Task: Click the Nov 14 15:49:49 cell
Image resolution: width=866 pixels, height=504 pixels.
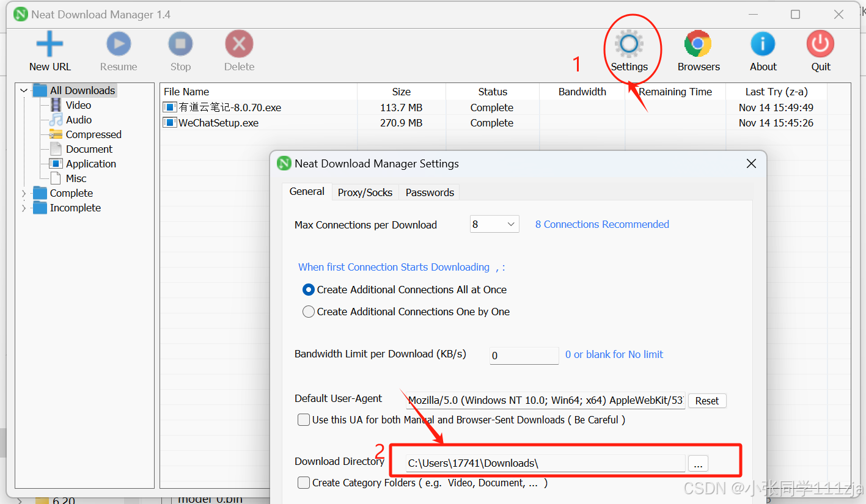Action: [x=776, y=108]
